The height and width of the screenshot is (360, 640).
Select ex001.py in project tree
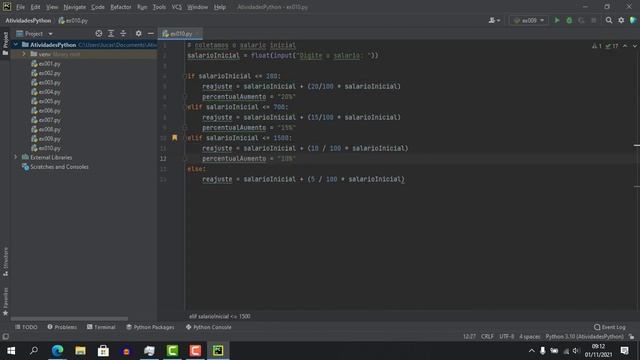tap(46, 64)
